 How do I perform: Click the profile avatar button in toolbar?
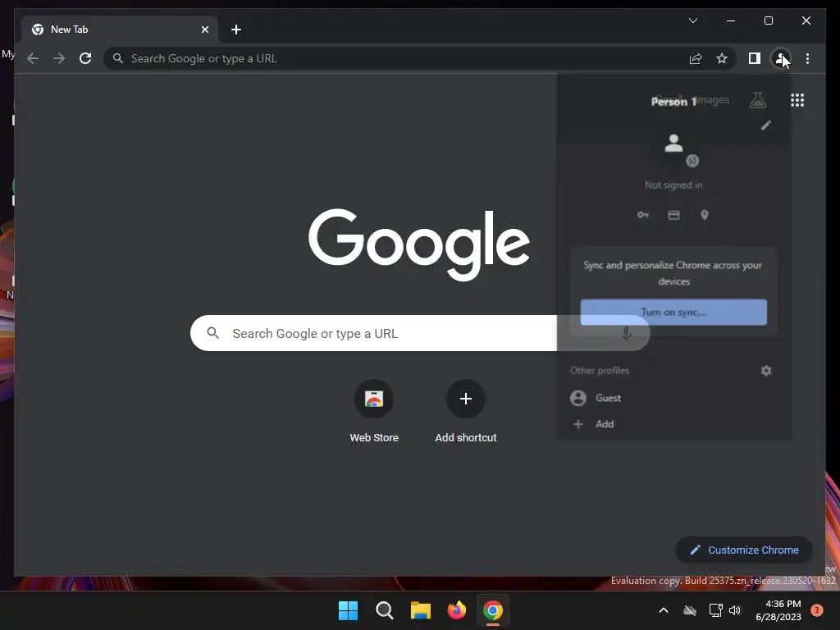[781, 58]
